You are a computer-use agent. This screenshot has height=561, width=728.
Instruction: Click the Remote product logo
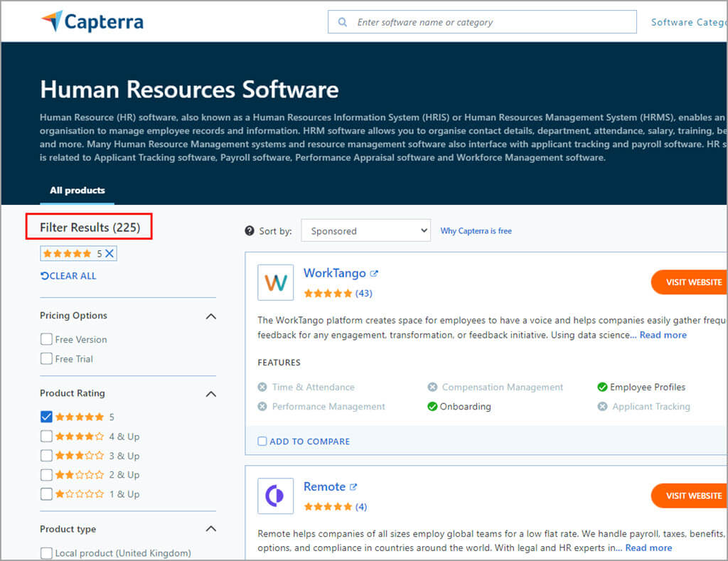[276, 496]
